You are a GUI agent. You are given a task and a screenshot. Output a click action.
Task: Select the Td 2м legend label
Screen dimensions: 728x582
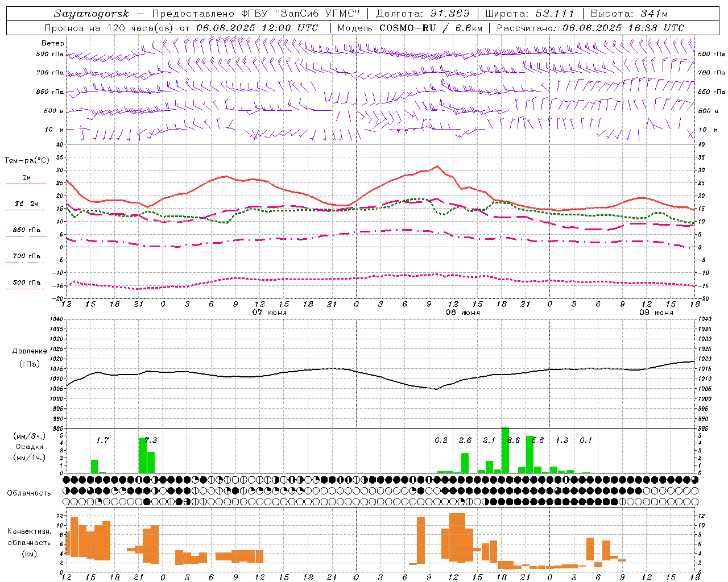(26, 203)
